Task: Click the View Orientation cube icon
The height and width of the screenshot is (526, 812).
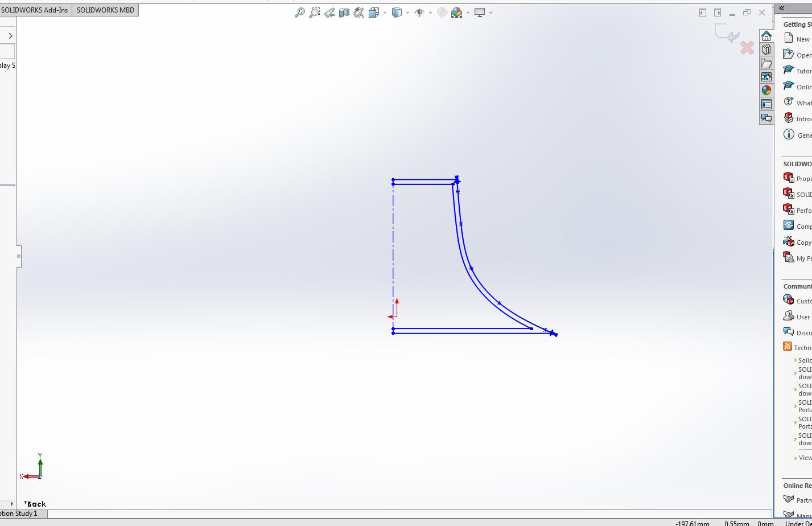Action: point(374,13)
